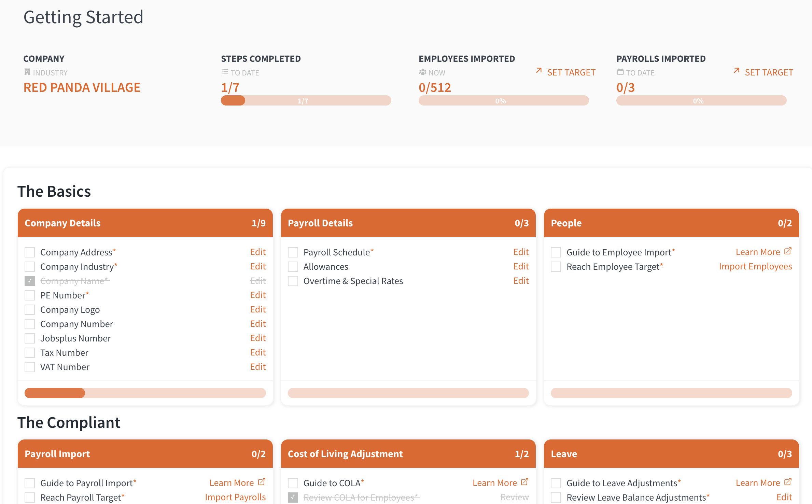Click Edit next to Allowances

tap(521, 266)
